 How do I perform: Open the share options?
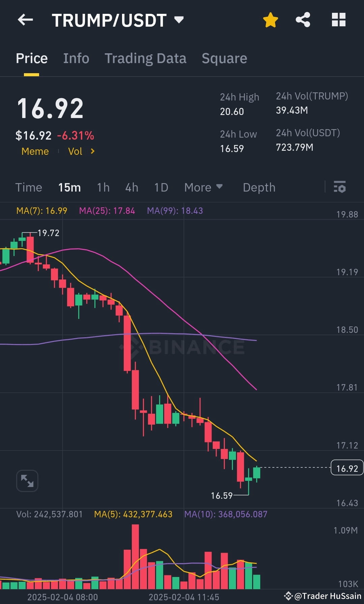coord(303,20)
